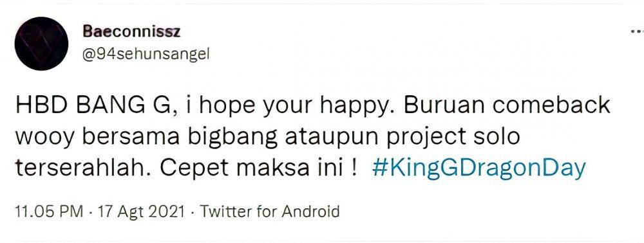This screenshot has width=644, height=243.
Task: Click the year "2021" in the tweet date
Action: [x=167, y=212]
